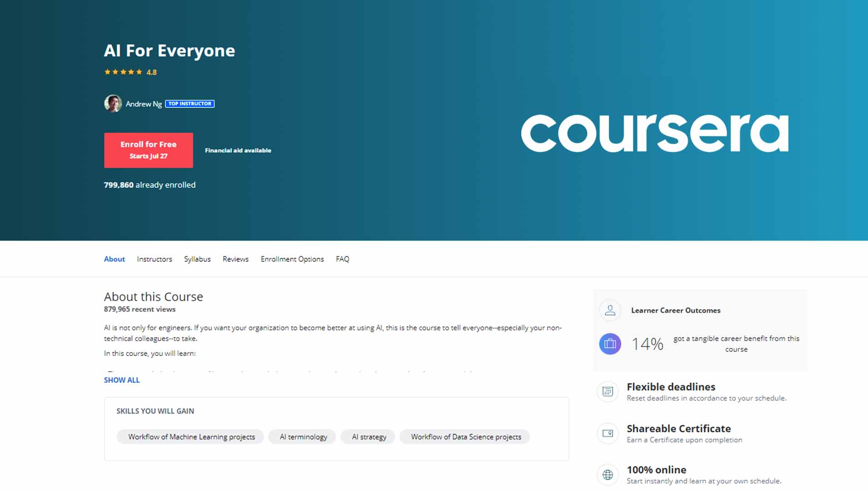Click Andrew Ng's profile picture
This screenshot has width=868, height=491.
[113, 103]
